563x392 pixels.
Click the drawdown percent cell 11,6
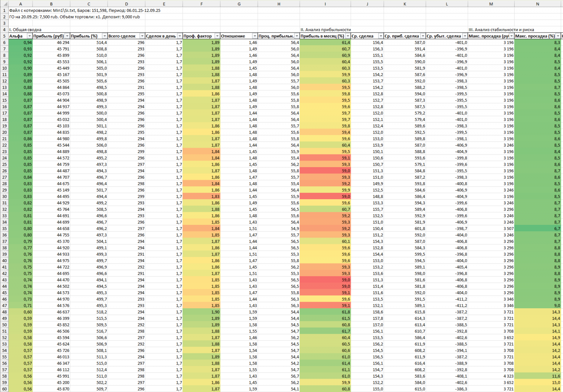tap(537, 376)
